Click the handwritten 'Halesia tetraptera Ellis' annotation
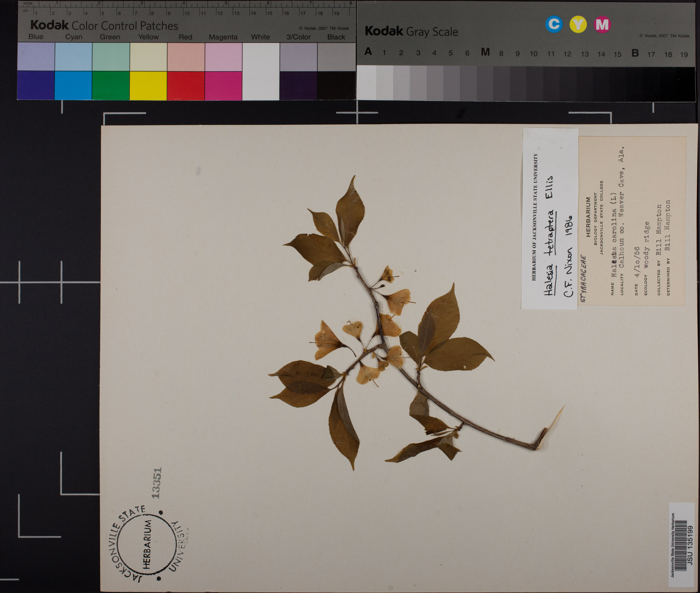Viewport: 700px width, 593px height. (x=549, y=236)
